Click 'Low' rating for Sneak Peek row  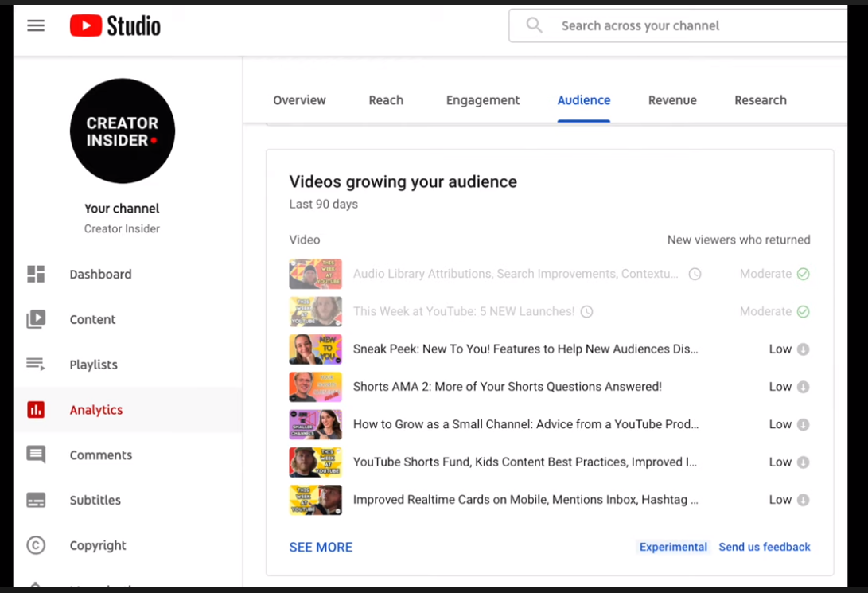pos(780,349)
